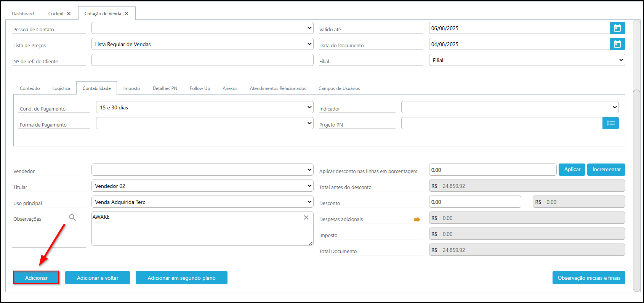Click the Nº de ref. do Cliente field
The height and width of the screenshot is (303, 644).
[202, 60]
